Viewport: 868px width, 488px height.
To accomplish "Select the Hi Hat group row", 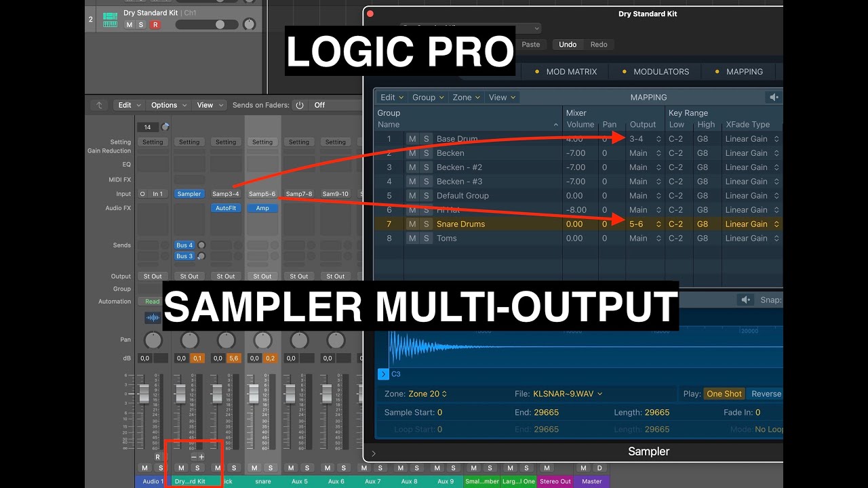I will (x=578, y=210).
